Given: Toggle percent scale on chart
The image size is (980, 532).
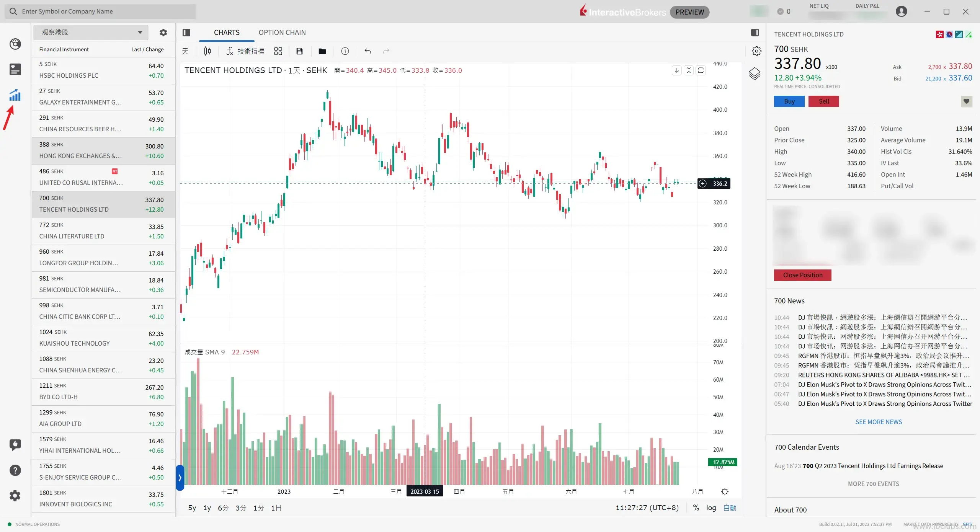Looking at the screenshot, I should click(x=696, y=508).
